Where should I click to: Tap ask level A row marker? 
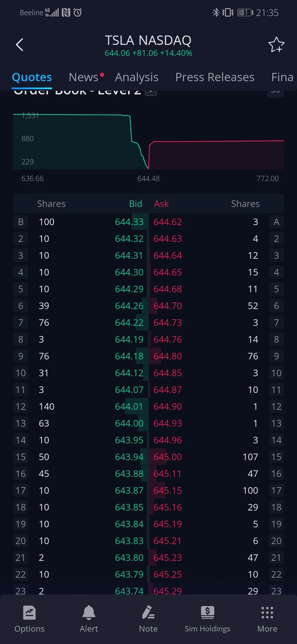pyautogui.click(x=276, y=222)
